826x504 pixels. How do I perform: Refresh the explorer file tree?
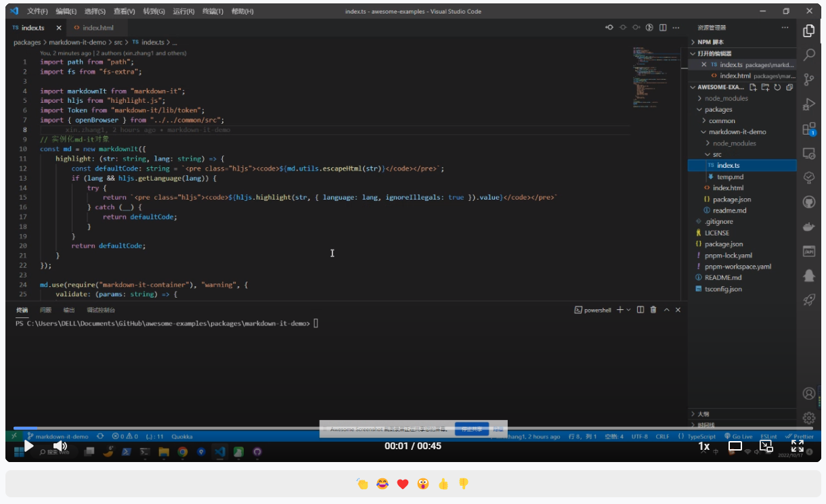777,87
